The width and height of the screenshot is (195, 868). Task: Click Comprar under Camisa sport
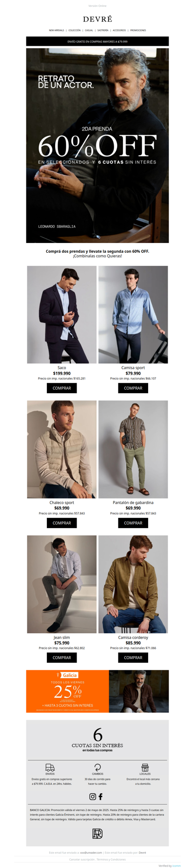(133, 388)
